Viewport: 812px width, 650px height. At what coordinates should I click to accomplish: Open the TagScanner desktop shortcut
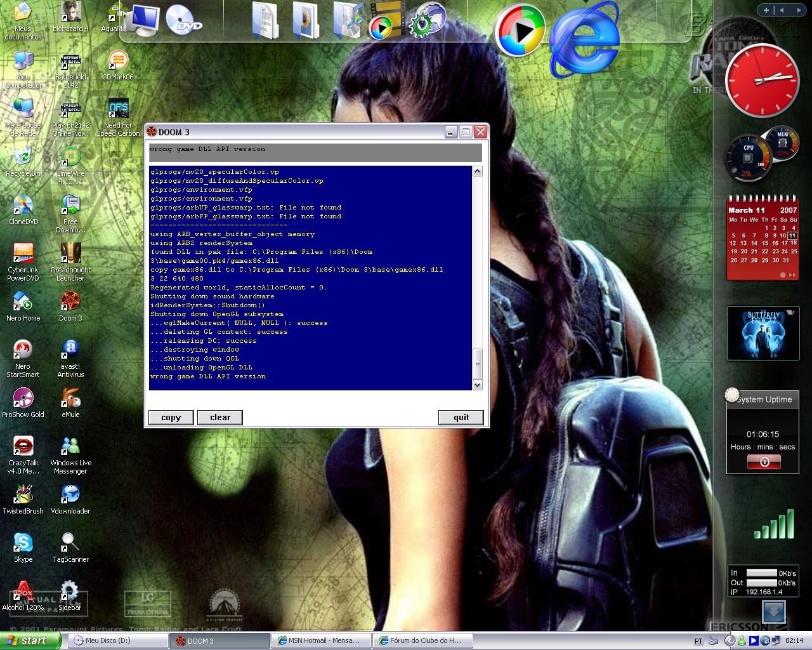click(x=70, y=548)
